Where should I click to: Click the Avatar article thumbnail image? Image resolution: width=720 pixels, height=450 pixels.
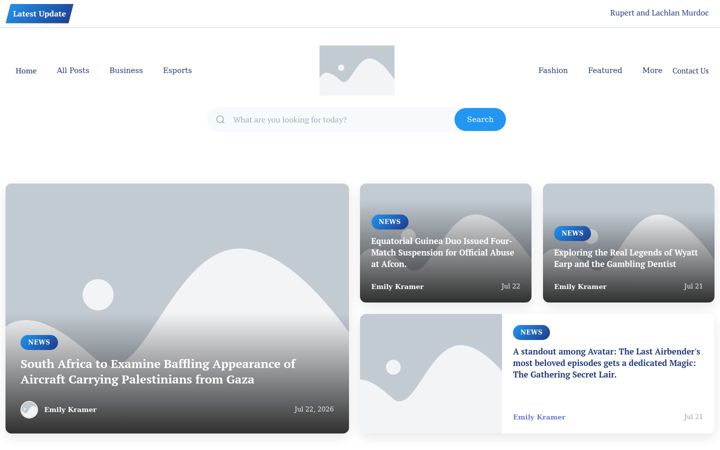click(431, 374)
